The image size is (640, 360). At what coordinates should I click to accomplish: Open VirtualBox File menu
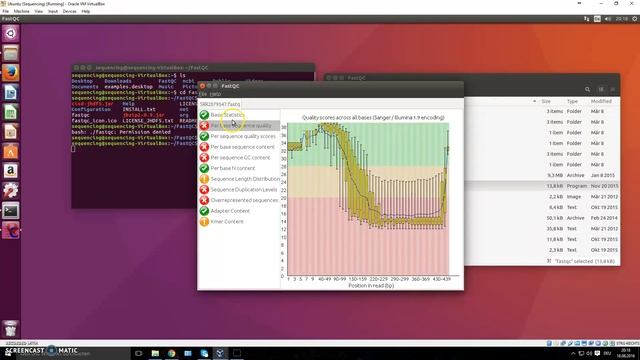click(x=5, y=11)
